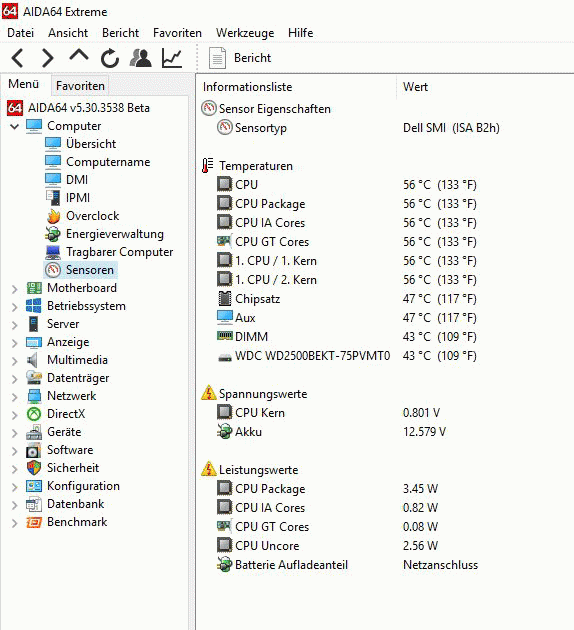The height and width of the screenshot is (630, 574).
Task: Click the Motherboard icon in the tree
Action: point(34,288)
